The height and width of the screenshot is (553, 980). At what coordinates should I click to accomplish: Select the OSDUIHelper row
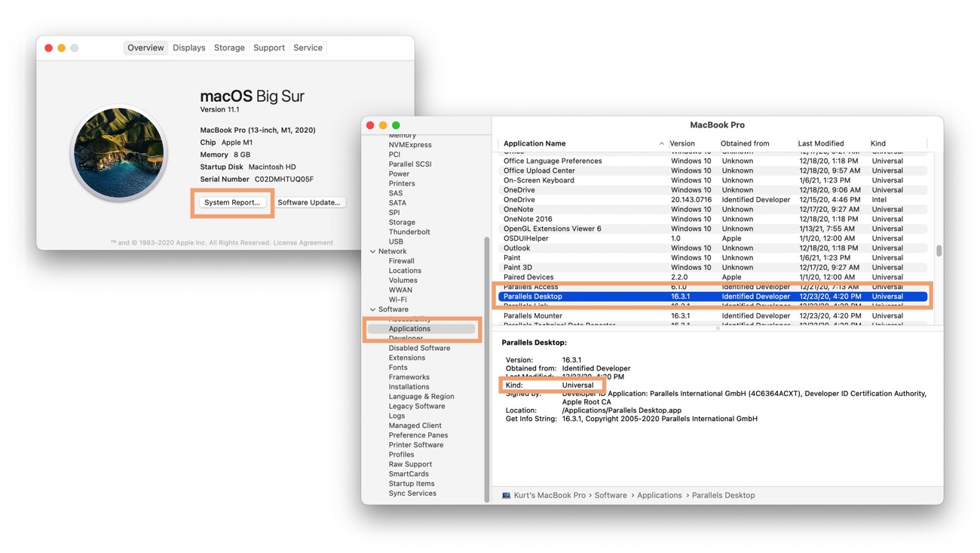coord(712,238)
